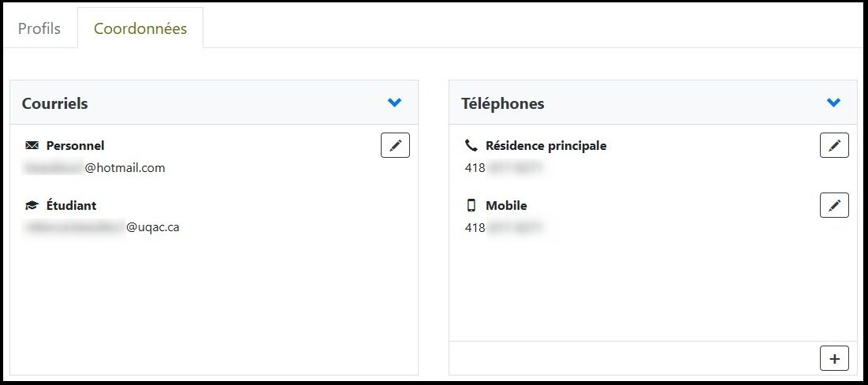The width and height of the screenshot is (868, 385).
Task: Switch to the Profils tab
Action: click(39, 29)
